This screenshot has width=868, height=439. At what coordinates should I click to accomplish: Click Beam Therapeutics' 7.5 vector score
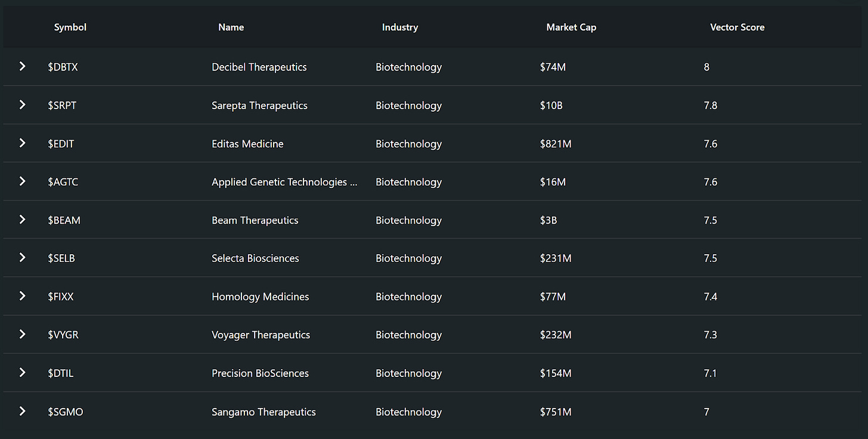[710, 220]
